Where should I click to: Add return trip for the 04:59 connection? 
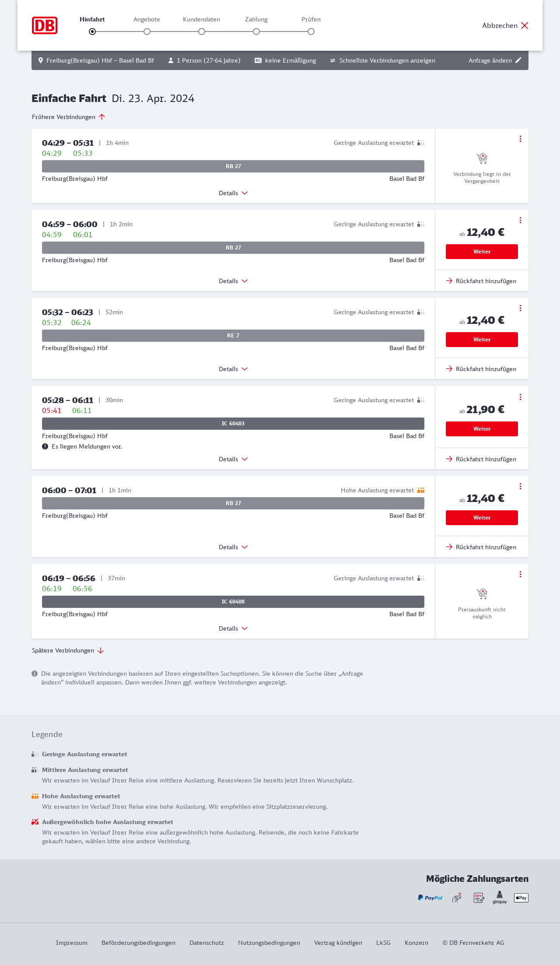[481, 281]
